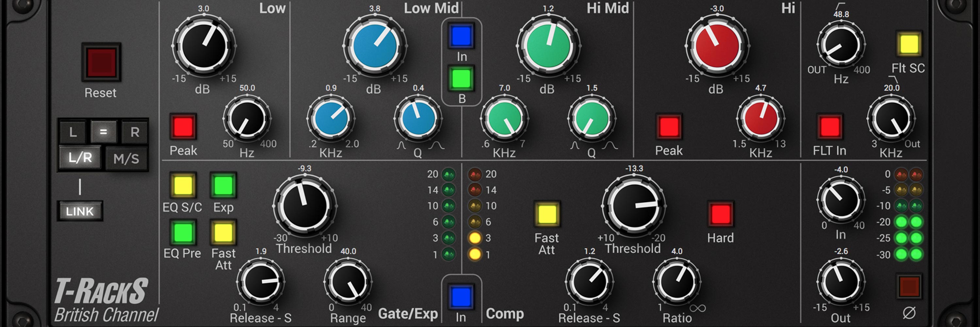Toggle the Hi band Peak button
The height and width of the screenshot is (327, 980).
coord(669,126)
